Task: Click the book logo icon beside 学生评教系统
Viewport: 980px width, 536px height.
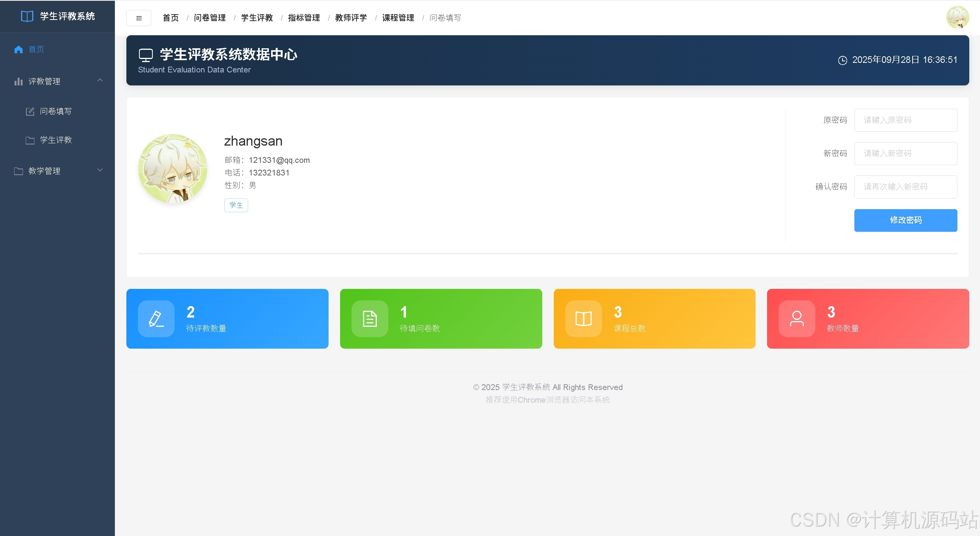Action: pos(27,16)
